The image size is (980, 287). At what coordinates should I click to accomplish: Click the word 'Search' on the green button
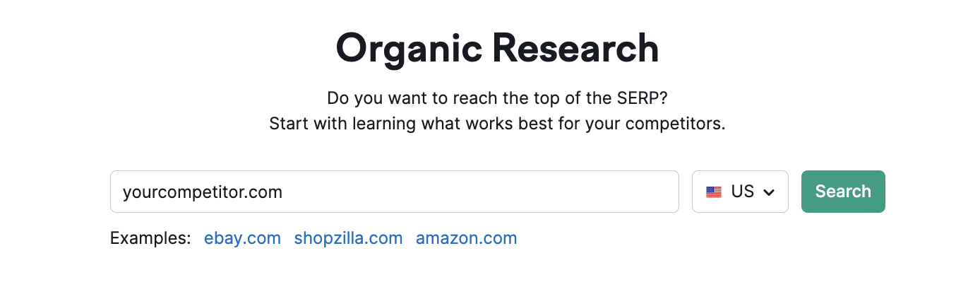[843, 192]
